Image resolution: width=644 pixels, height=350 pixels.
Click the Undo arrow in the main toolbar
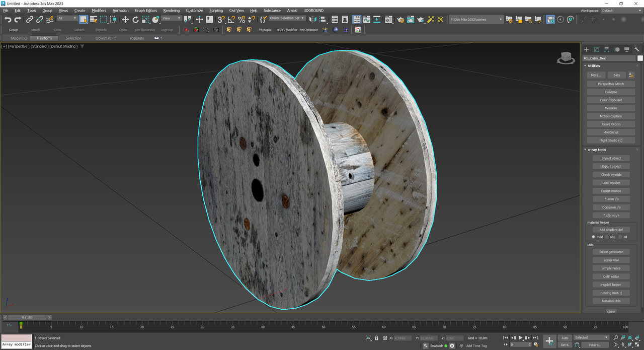pos(8,20)
